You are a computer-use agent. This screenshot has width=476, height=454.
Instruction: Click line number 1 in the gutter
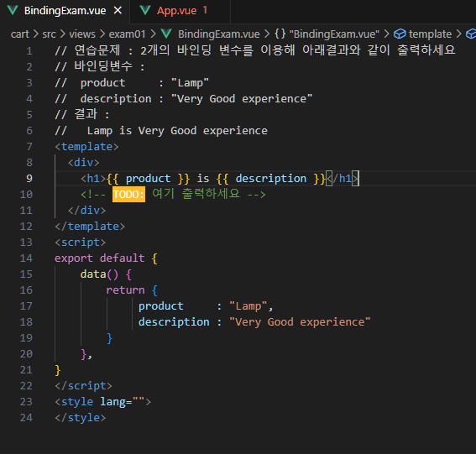pyautogui.click(x=29, y=51)
